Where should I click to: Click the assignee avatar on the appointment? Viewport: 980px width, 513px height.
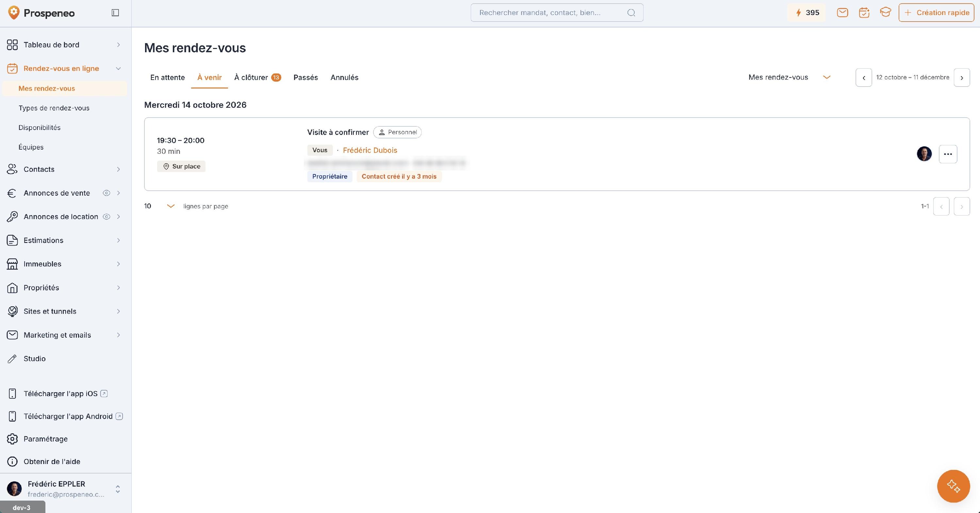pyautogui.click(x=924, y=154)
